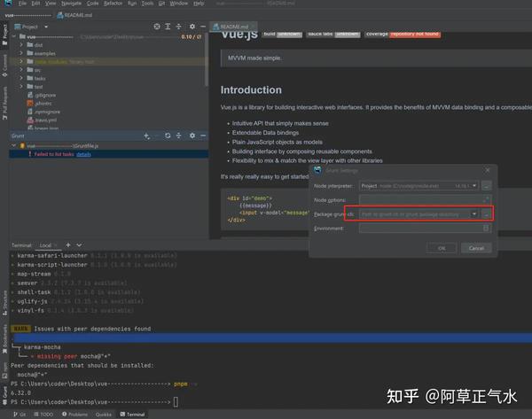Open the Refactor menu
This screenshot has height=419, width=532.
[x=113, y=4]
